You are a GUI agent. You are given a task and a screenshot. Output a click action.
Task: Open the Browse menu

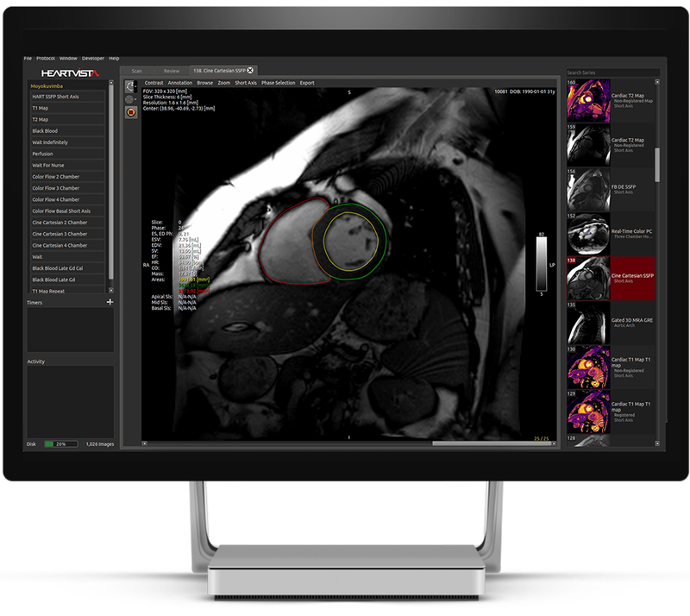[204, 83]
